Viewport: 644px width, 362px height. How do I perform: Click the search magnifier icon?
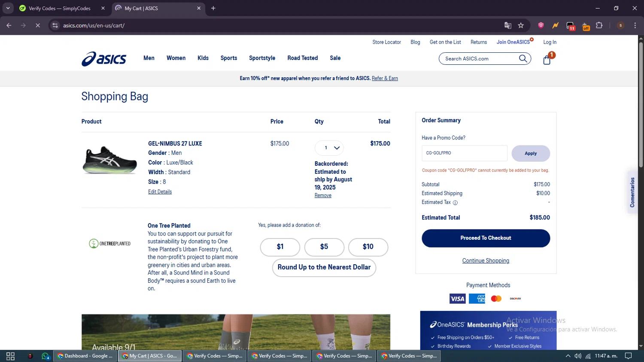pos(523,58)
